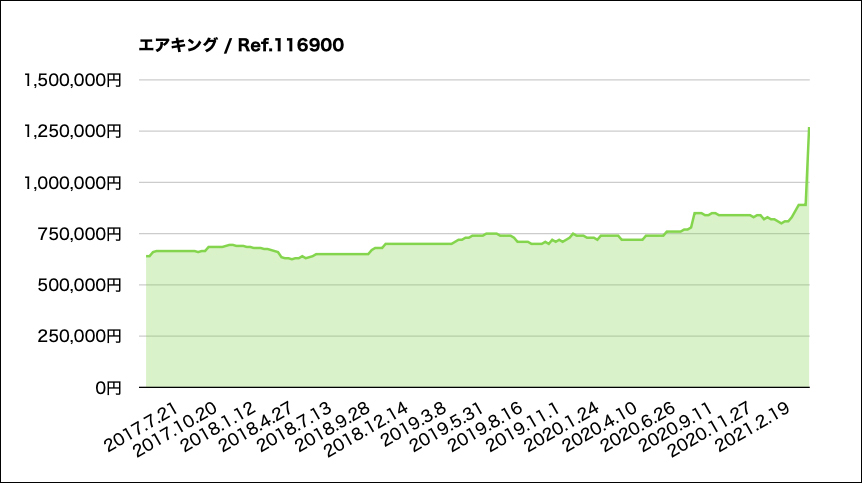Select the 2018.4.27 date label

point(258,427)
